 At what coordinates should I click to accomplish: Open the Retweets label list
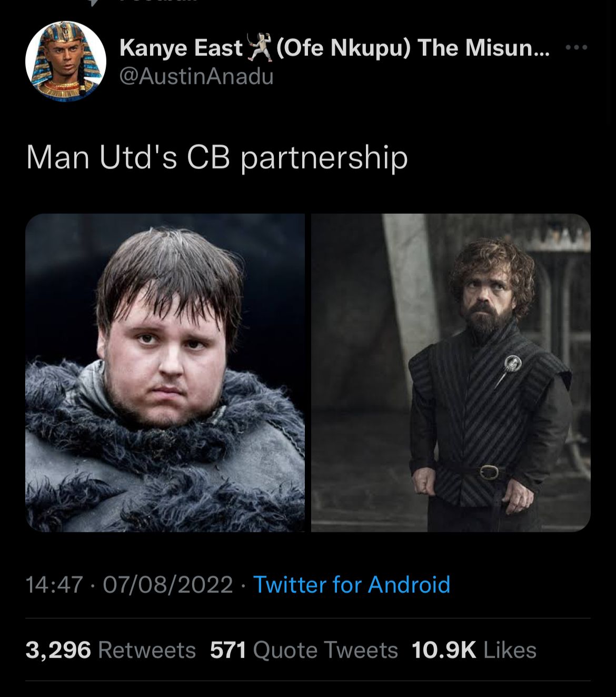click(x=147, y=650)
